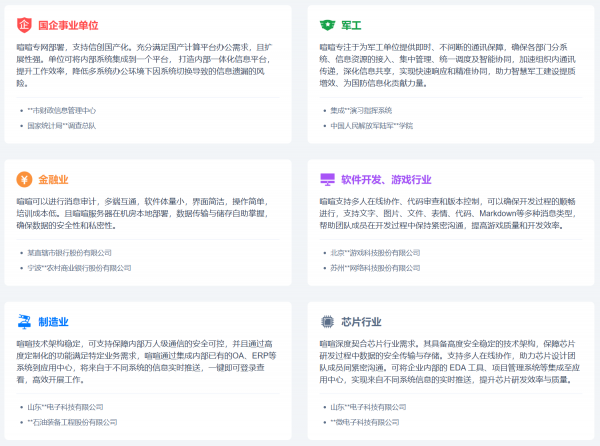600x446 pixels.
Task: Click the 金融业 description paragraph
Action: click(142, 213)
